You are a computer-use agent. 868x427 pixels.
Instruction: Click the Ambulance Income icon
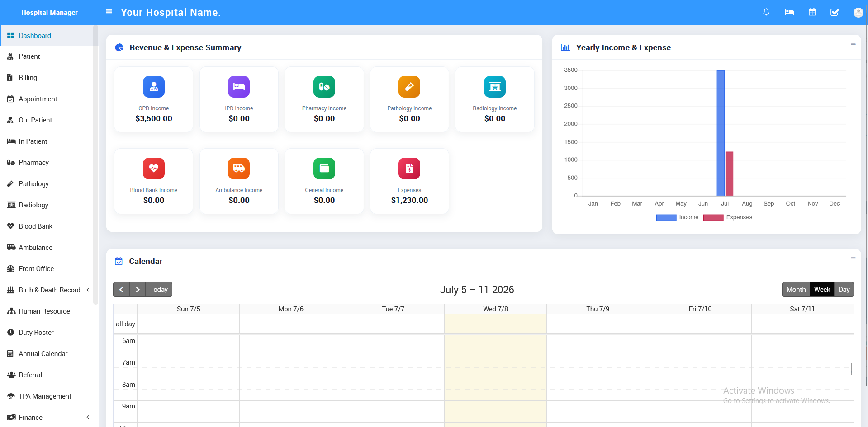pos(239,169)
